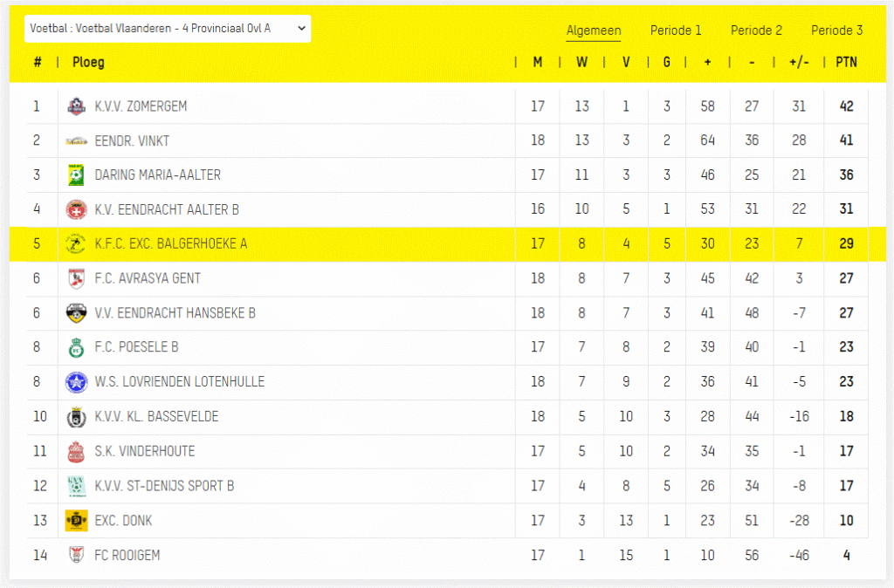Click the V.V. Eendracht Hansbeke B logo

(77, 313)
